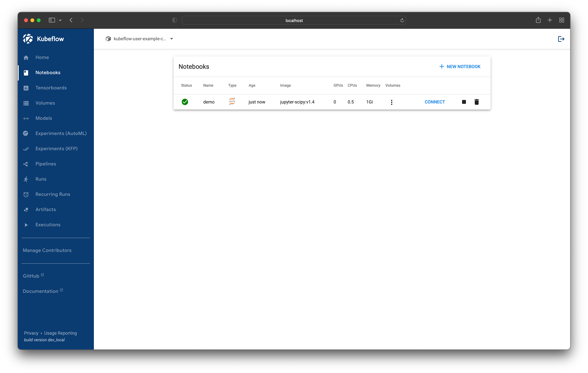Click the localhost address bar
Viewport: 588px width, 373px height.
(294, 20)
